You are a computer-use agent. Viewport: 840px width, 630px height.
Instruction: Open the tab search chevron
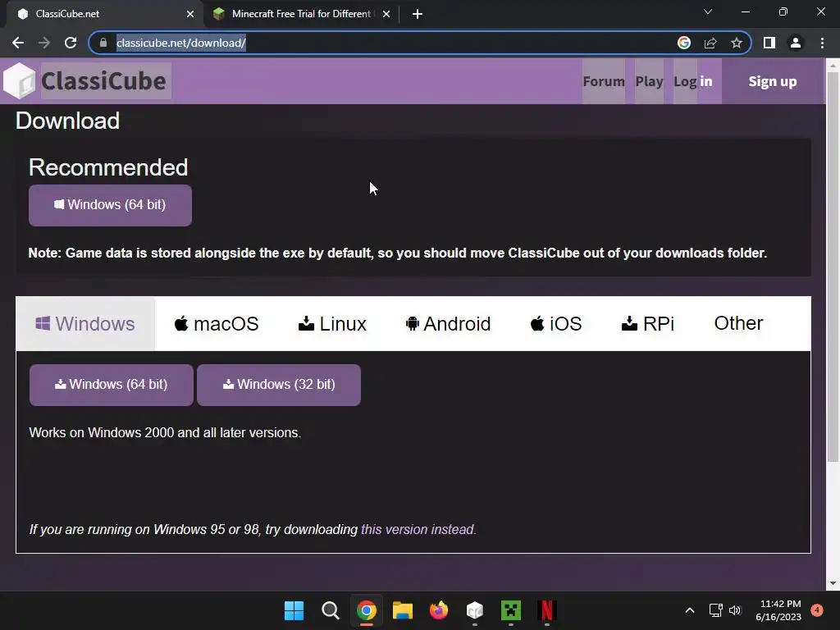click(x=708, y=11)
